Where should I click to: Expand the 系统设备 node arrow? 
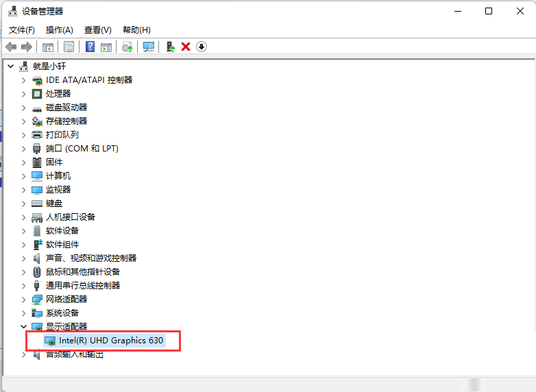23,313
